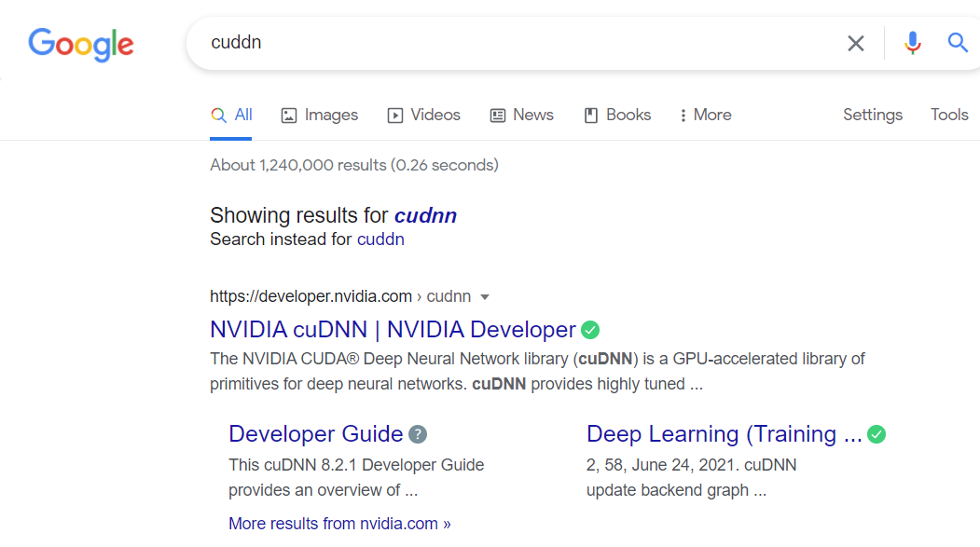980x547 pixels.
Task: Open search Settings
Action: tap(873, 115)
